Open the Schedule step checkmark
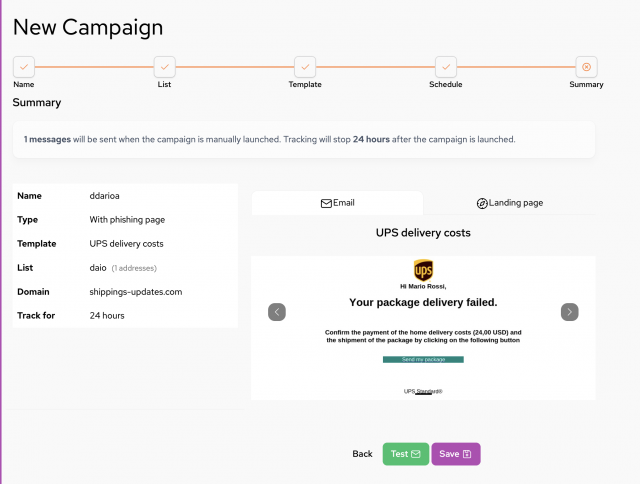The image size is (640, 484). click(x=446, y=67)
